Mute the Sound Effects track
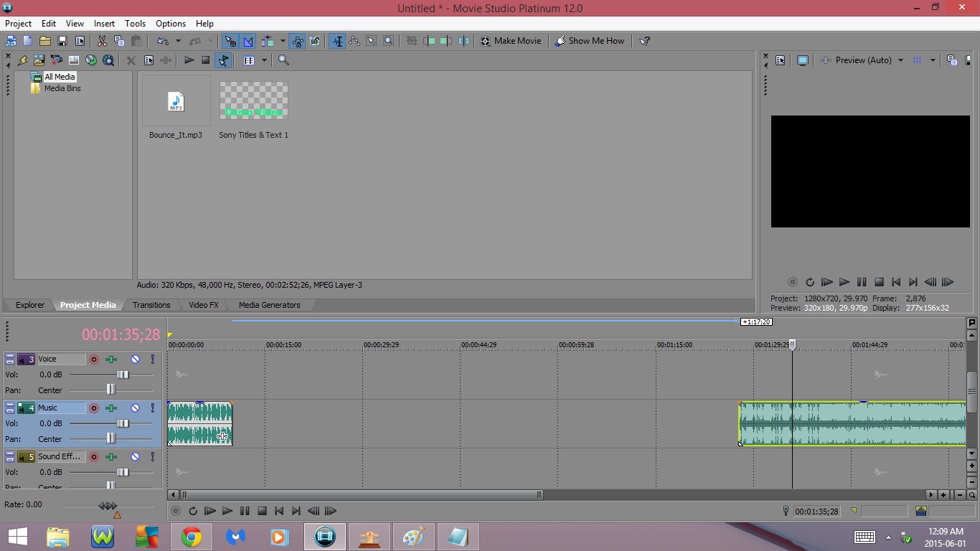980x551 pixels. click(x=135, y=456)
